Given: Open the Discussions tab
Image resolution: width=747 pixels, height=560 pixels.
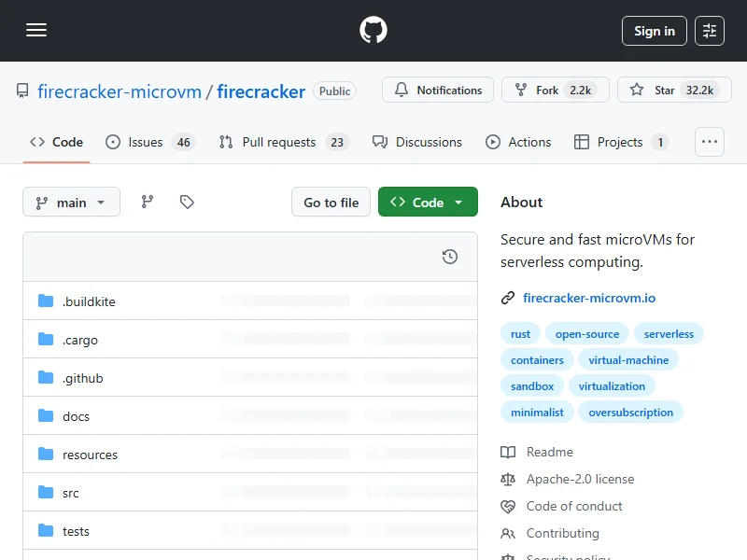Looking at the screenshot, I should [417, 142].
